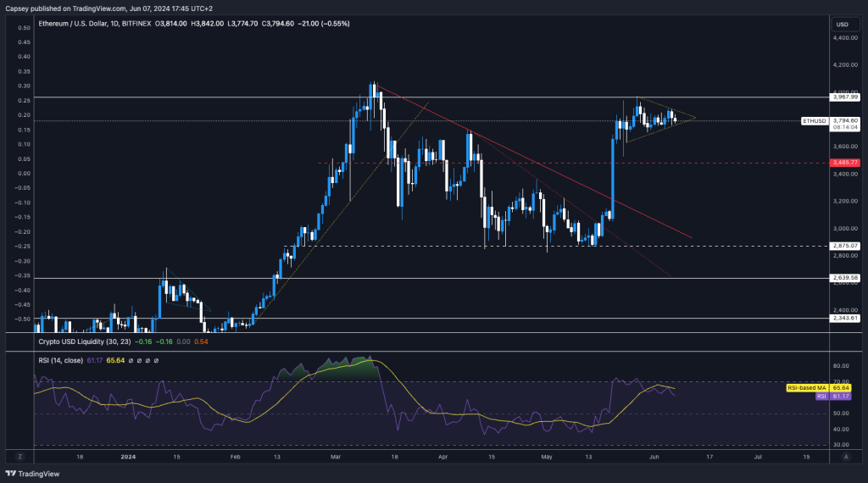Click the 30.00 RSI axis tick
Image resolution: width=868 pixels, height=483 pixels.
[841, 445]
